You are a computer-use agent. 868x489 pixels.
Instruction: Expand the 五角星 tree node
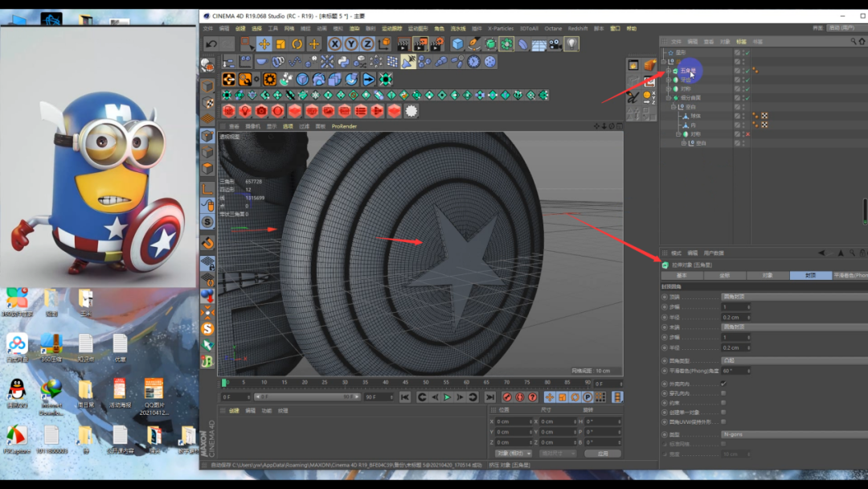669,71
